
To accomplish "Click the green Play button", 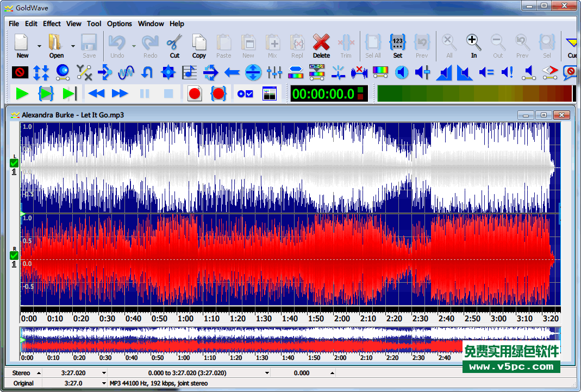I will 22,94.
